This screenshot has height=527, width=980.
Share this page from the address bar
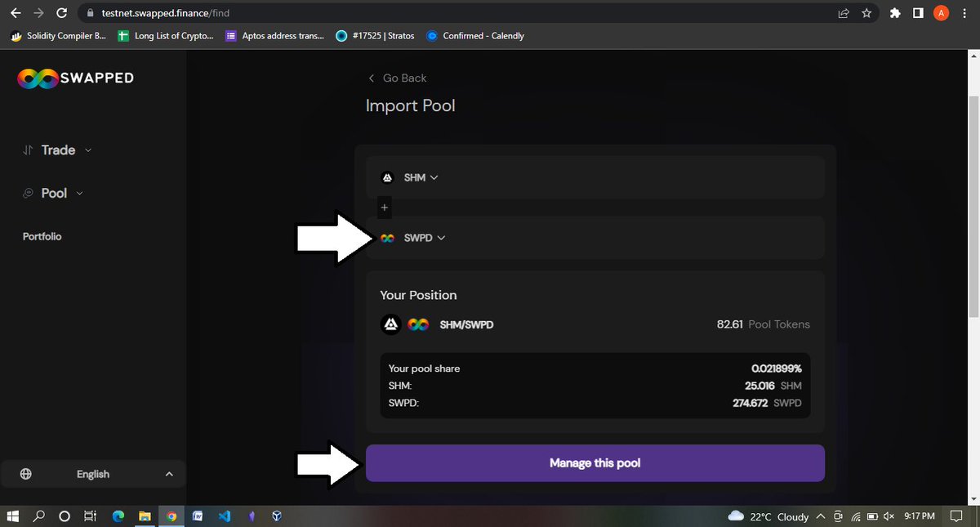843,13
